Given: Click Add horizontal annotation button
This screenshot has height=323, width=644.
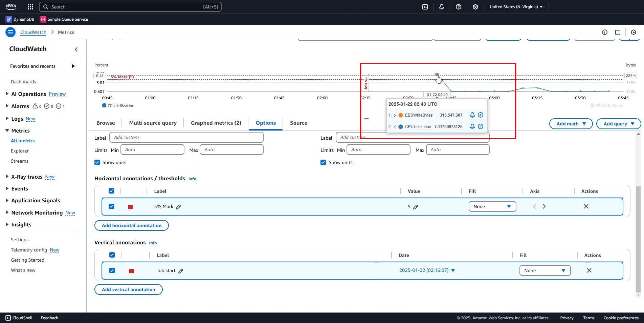Looking at the screenshot, I should coord(132,225).
